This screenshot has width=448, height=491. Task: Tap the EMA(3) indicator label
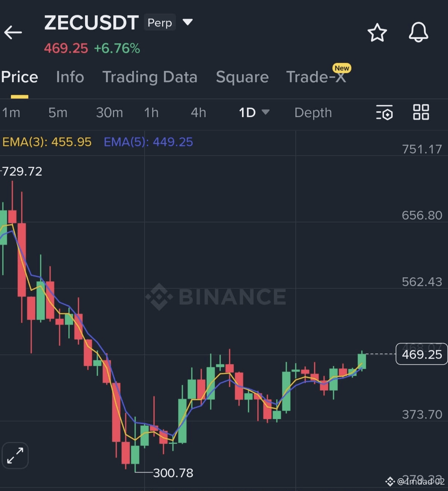(47, 142)
